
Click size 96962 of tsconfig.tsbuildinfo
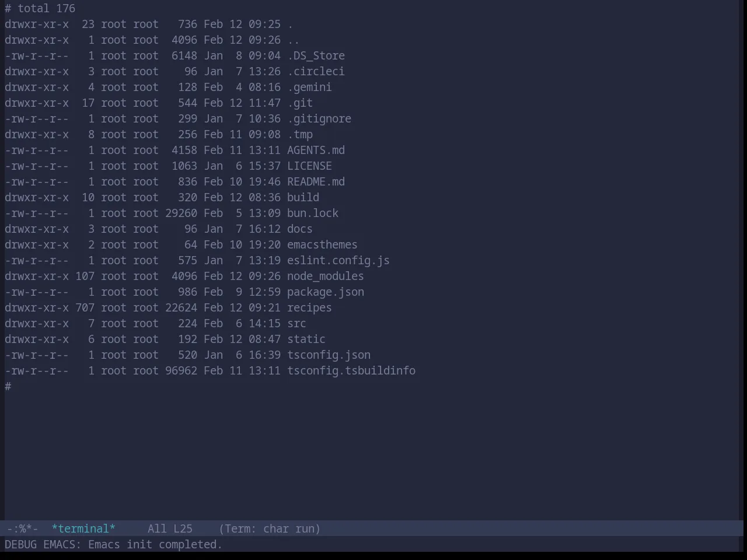pos(181,370)
